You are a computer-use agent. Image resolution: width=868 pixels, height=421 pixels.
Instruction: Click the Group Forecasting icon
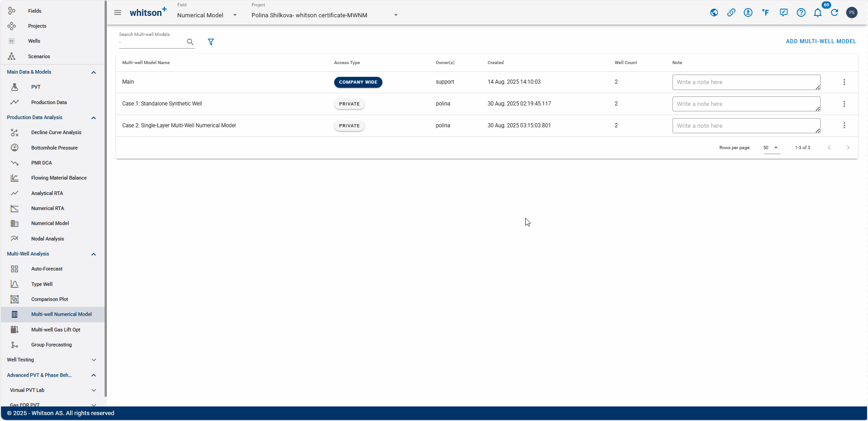point(15,345)
